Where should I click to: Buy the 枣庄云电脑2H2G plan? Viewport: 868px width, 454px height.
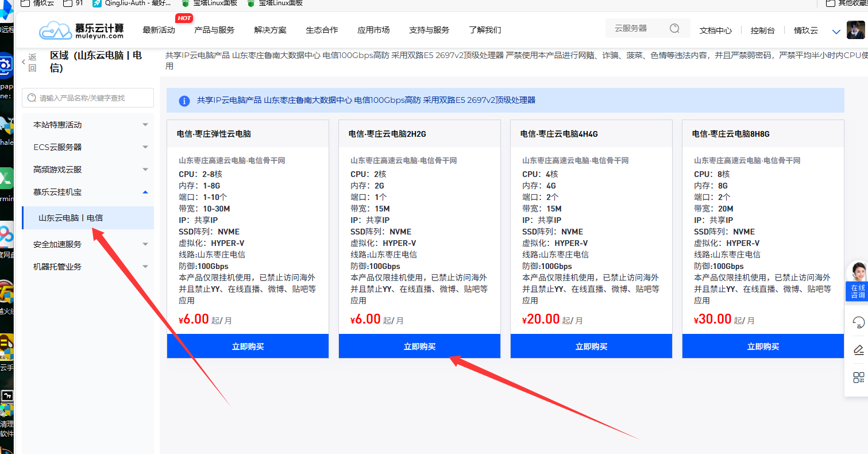419,347
